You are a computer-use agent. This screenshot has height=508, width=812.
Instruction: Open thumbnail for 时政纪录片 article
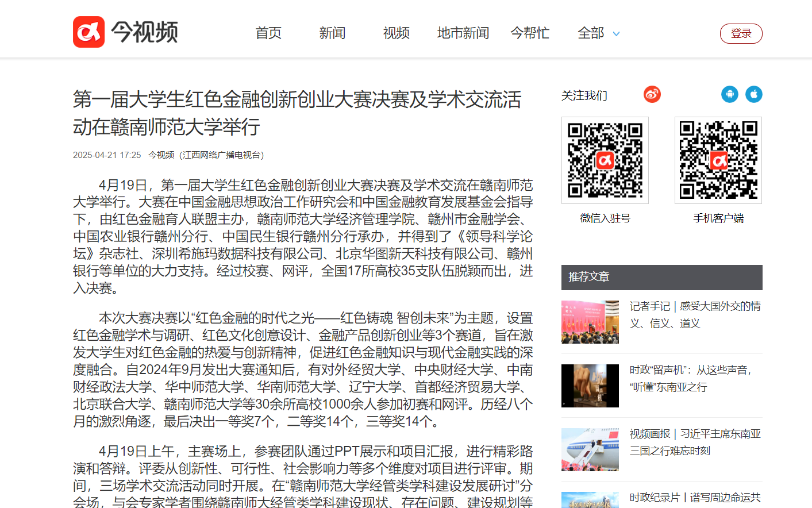click(590, 500)
